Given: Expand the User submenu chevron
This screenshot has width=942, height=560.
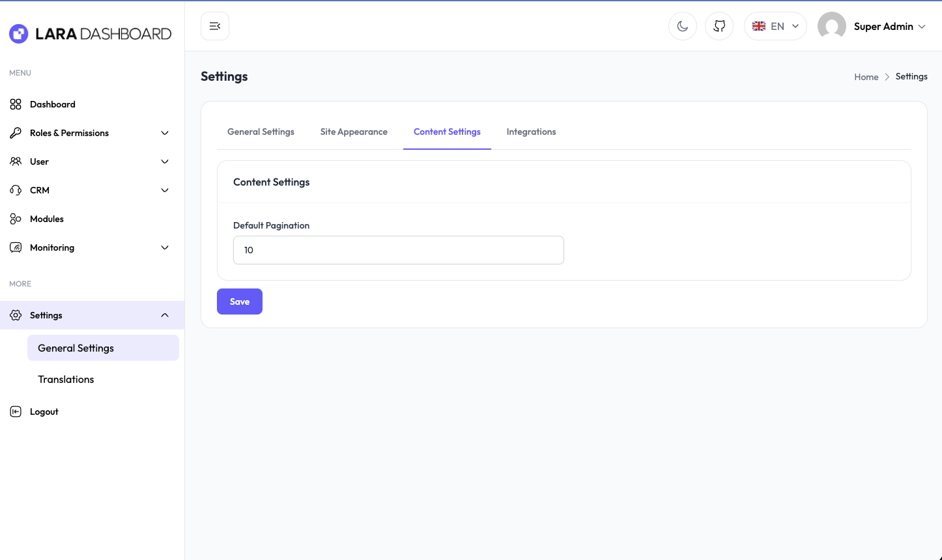Looking at the screenshot, I should coord(165,161).
